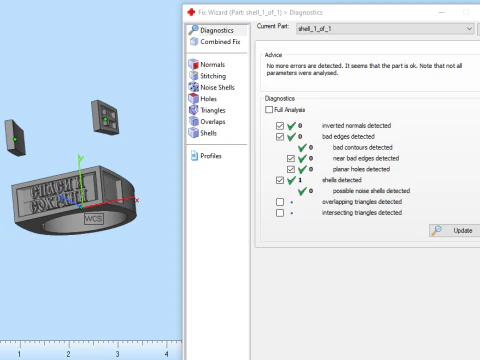Toggle inverted normals detected checkbox
The width and height of the screenshot is (480, 360).
click(280, 126)
